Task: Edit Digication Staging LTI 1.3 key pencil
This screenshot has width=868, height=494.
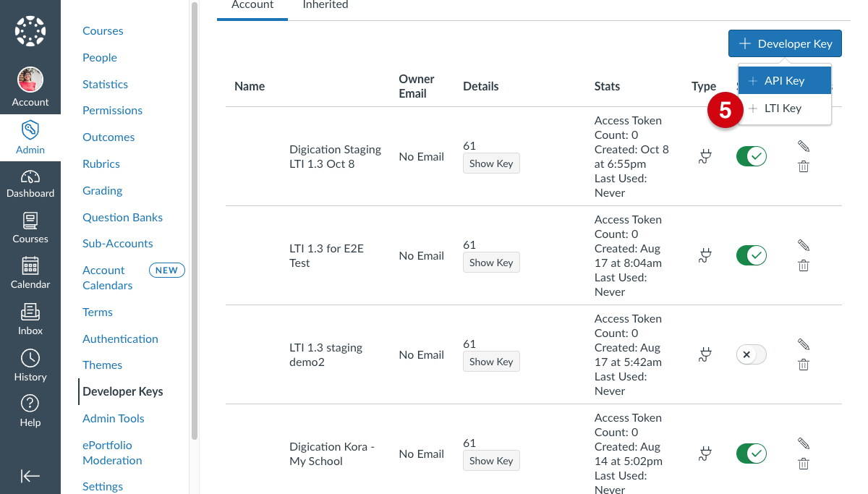Action: tap(803, 146)
